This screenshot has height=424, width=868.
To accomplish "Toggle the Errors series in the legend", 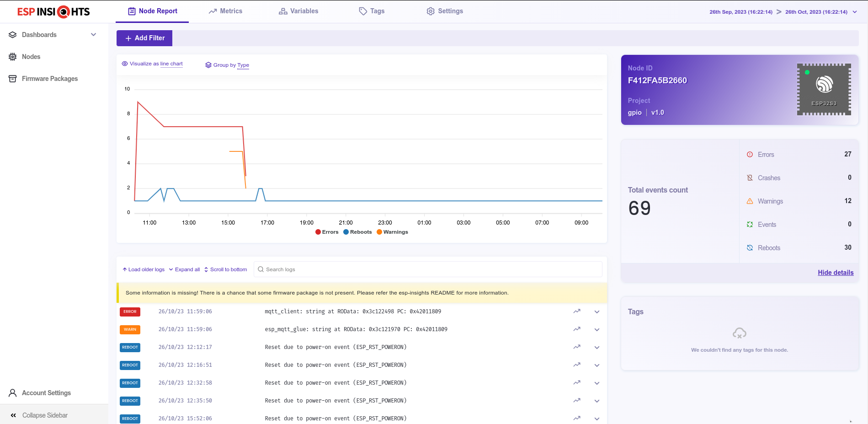I will point(327,232).
